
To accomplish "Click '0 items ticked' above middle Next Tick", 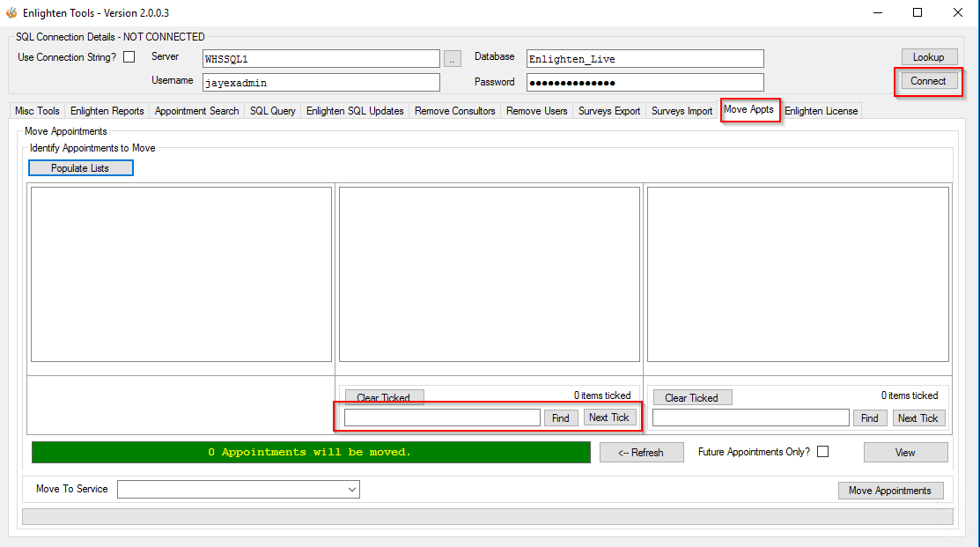I will click(602, 395).
